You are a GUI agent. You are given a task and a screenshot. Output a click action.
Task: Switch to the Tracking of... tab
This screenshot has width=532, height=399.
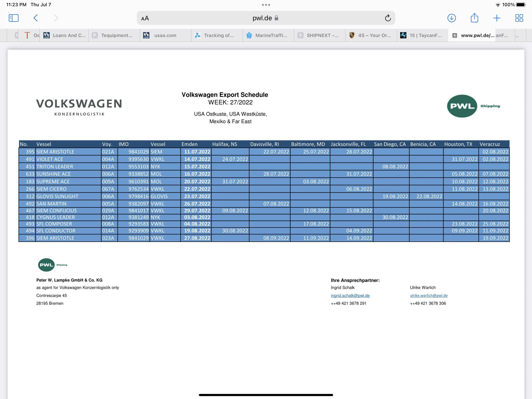tap(217, 35)
